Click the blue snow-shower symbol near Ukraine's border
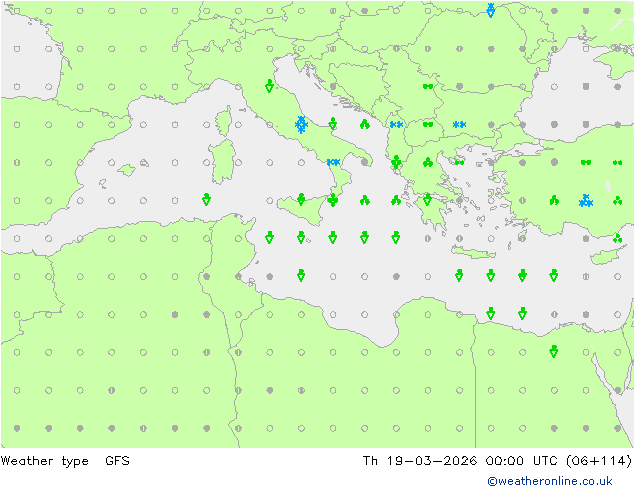This screenshot has height=490, width=634. pyautogui.click(x=490, y=10)
